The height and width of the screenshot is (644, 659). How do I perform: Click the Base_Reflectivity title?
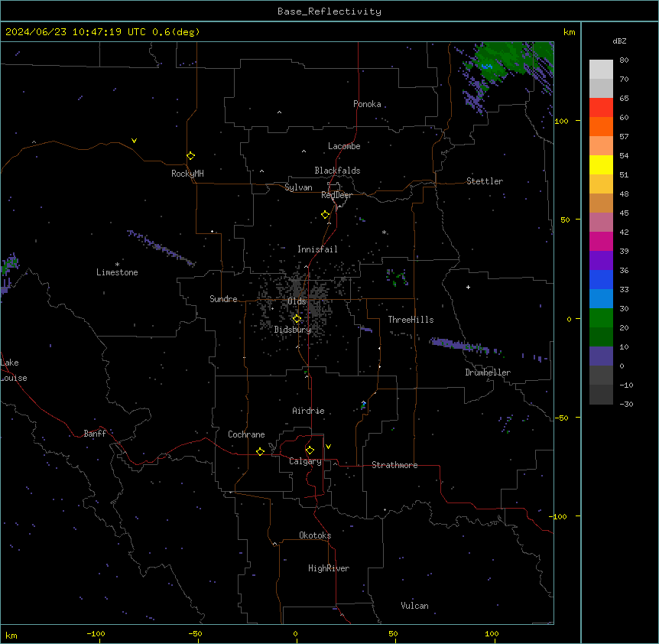[329, 11]
